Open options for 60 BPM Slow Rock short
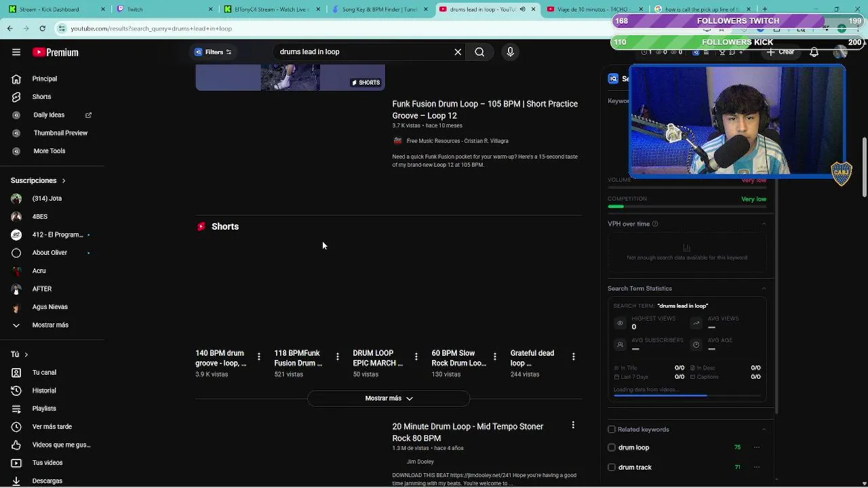This screenshot has width=868, height=488. pos(494,357)
